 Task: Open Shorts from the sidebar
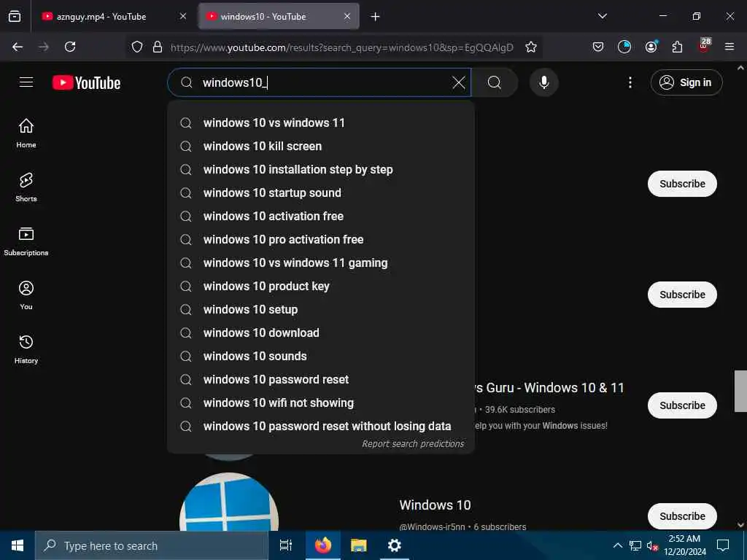[x=26, y=187]
